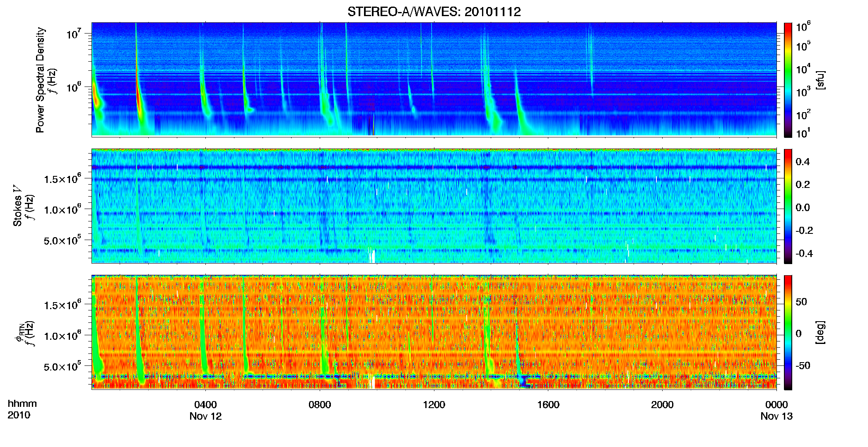Click the Stokes V color bar
This screenshot has height=447, width=868.
coord(788,206)
